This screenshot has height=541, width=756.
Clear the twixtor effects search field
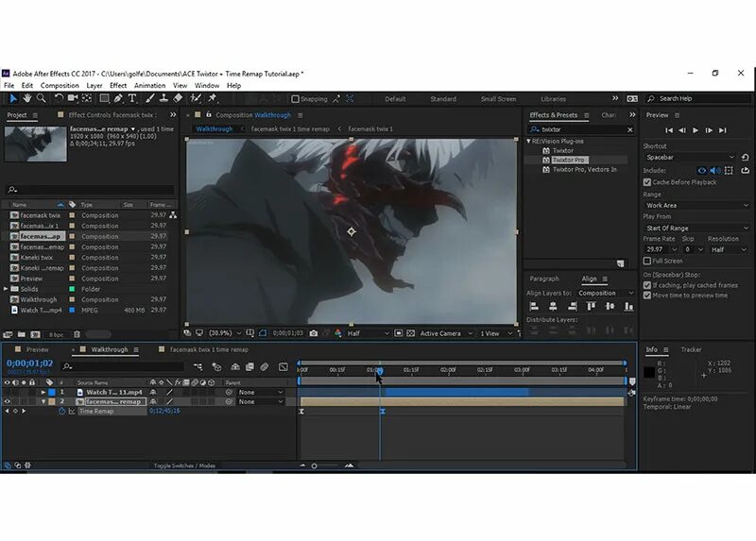click(630, 129)
